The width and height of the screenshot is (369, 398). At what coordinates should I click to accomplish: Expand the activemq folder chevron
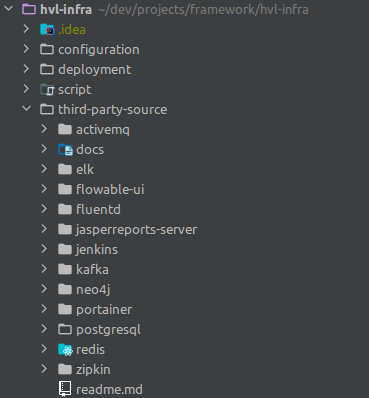(44, 129)
